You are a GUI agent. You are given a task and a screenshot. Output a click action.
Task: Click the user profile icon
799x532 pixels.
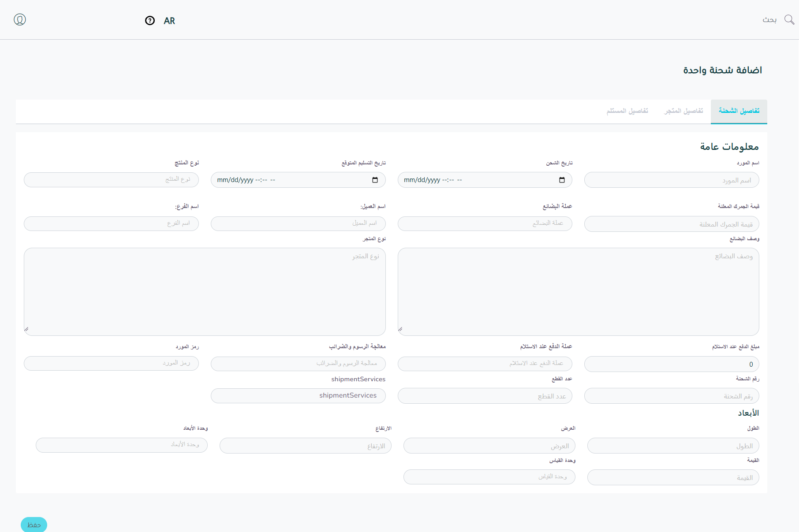20,19
